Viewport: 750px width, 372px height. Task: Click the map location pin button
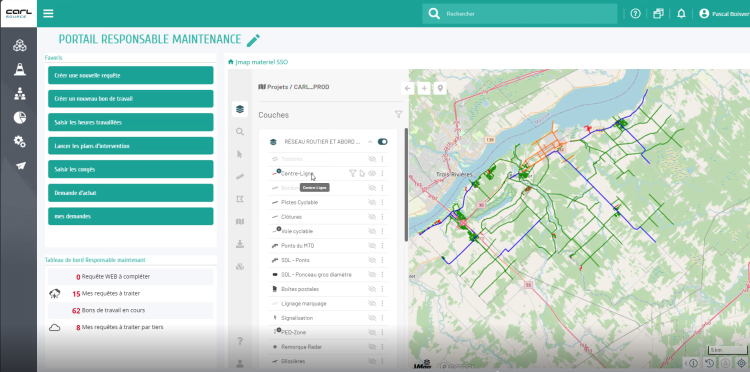pos(440,88)
